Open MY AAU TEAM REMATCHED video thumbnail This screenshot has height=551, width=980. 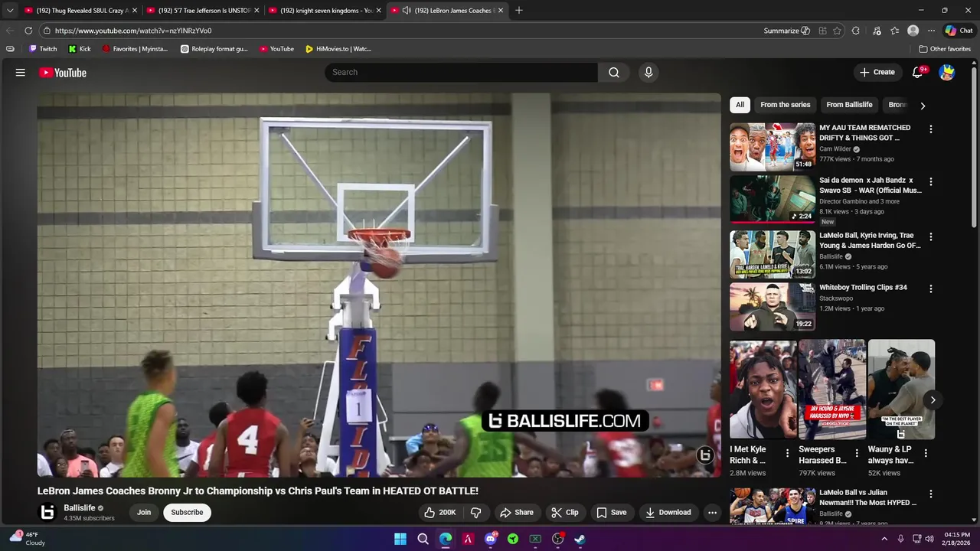point(773,147)
